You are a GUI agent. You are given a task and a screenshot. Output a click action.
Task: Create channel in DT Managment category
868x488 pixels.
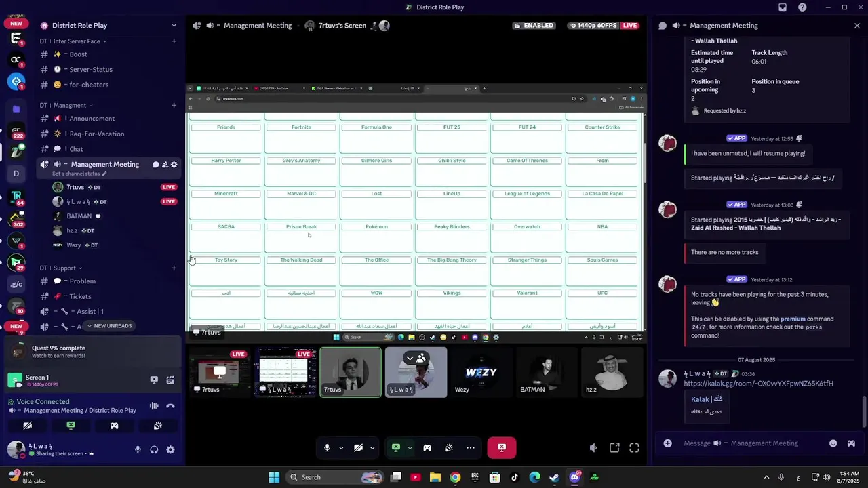tap(174, 106)
